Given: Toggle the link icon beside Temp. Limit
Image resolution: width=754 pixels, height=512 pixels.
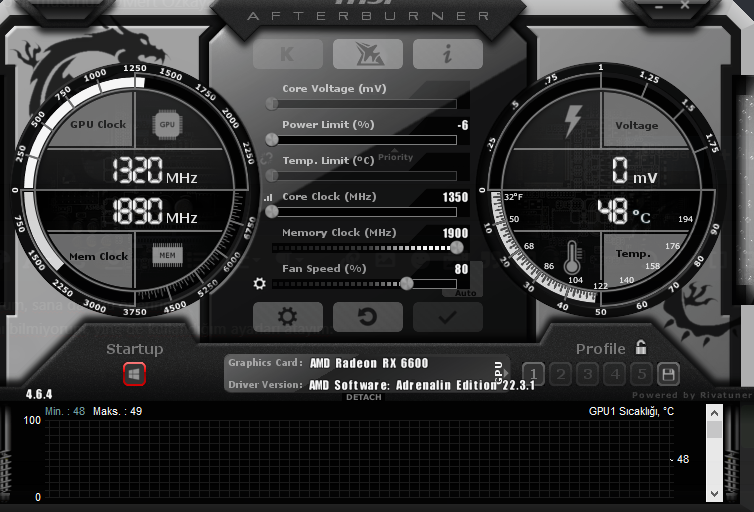Looking at the screenshot, I should pyautogui.click(x=266, y=159).
